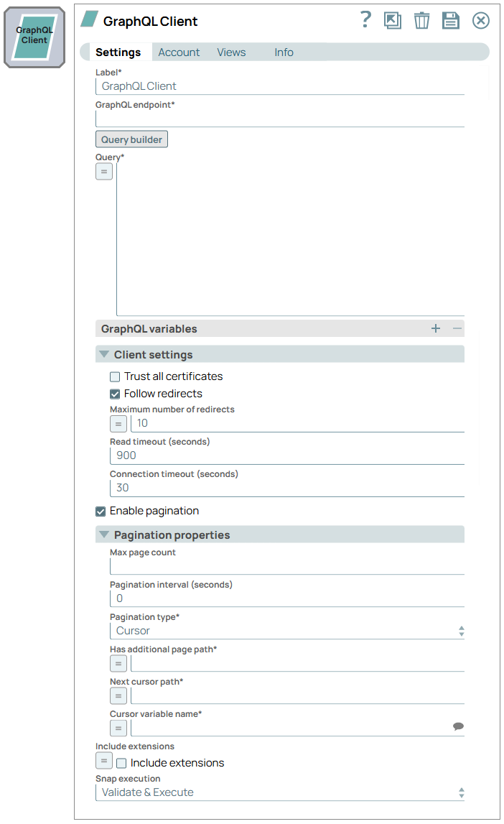Open the Snap execution dropdown
This screenshot has height=824, width=504.
click(x=280, y=792)
